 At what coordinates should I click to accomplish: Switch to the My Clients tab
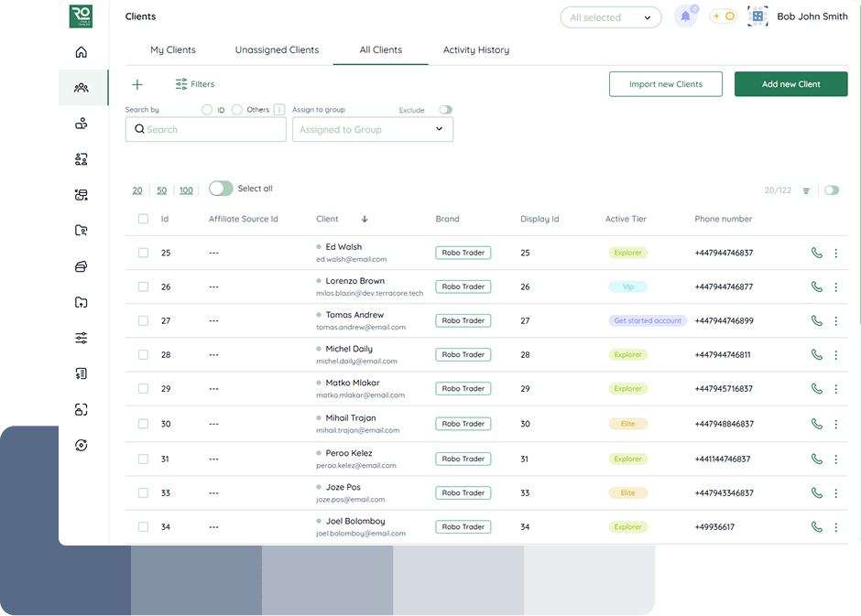173,50
